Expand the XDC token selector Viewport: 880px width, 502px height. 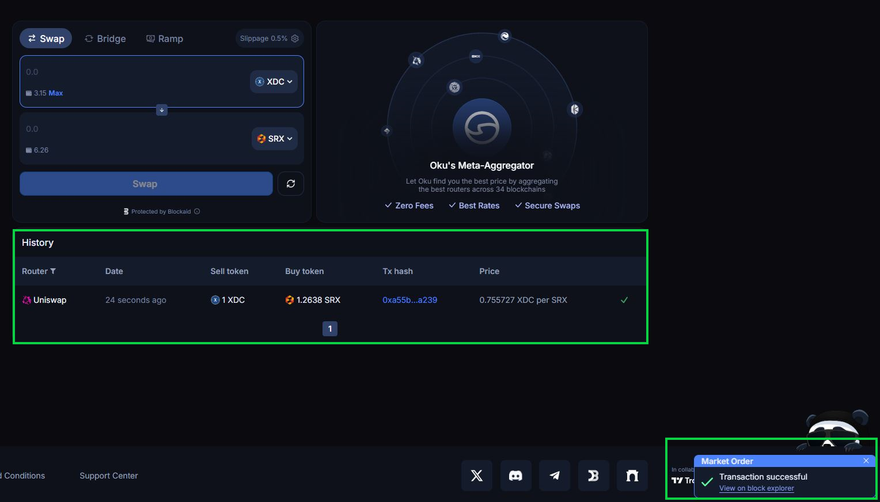275,82
